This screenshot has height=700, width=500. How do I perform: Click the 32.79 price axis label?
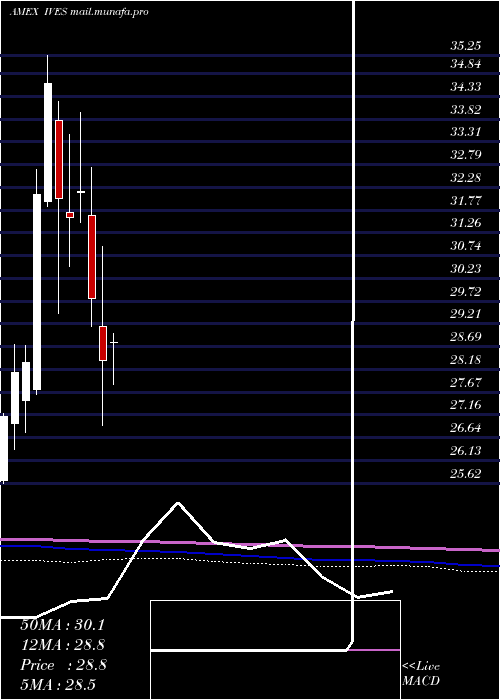466,155
